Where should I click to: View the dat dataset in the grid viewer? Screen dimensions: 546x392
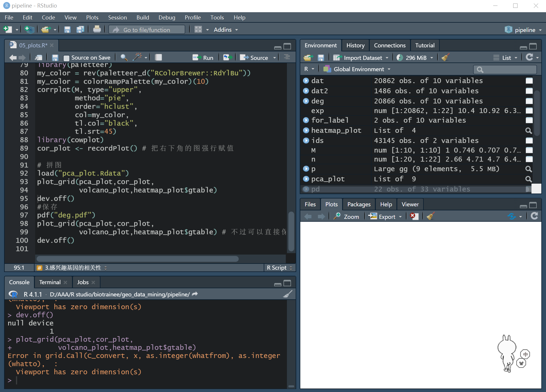click(529, 81)
